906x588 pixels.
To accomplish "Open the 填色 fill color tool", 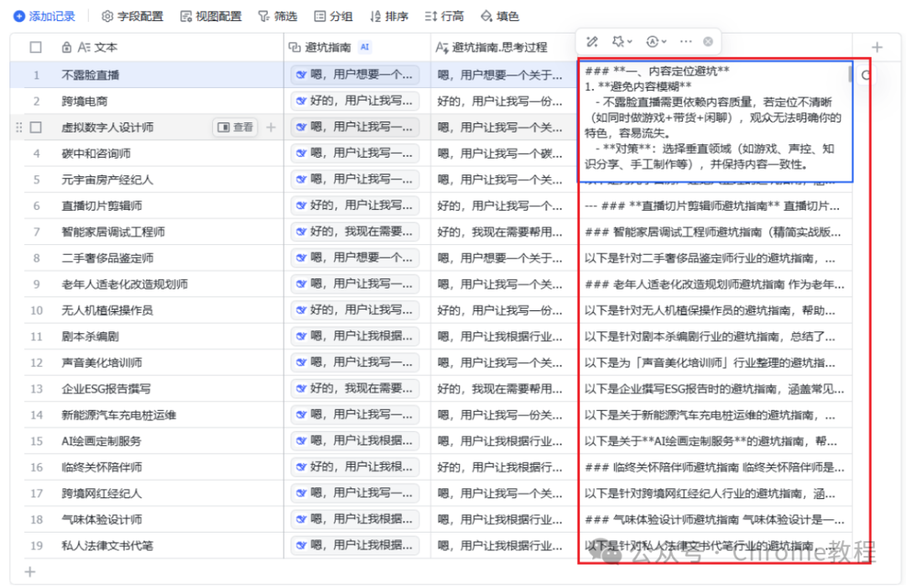I will pos(500,16).
